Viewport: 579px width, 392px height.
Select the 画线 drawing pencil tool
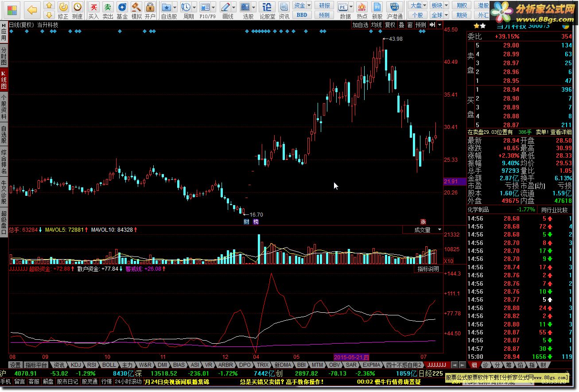[x=225, y=7]
